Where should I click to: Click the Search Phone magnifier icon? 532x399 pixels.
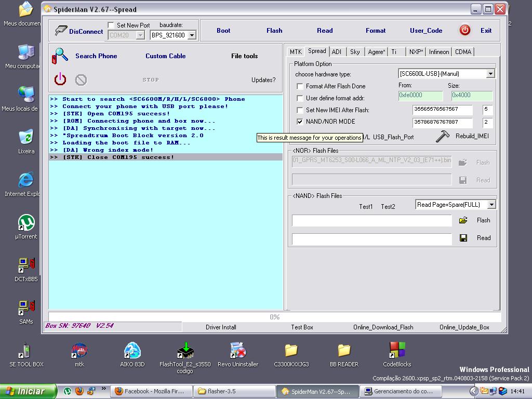point(60,56)
